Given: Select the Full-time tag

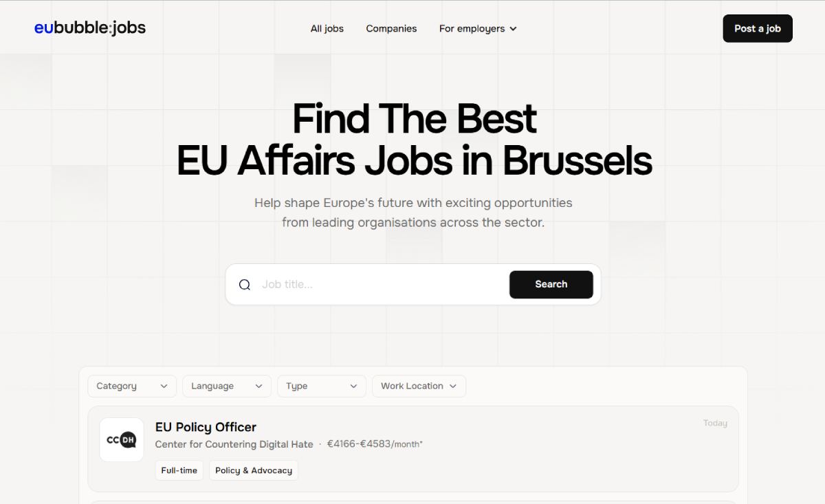Looking at the screenshot, I should point(179,470).
